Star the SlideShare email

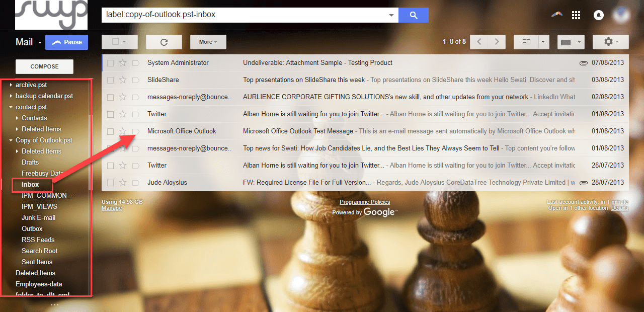point(123,80)
